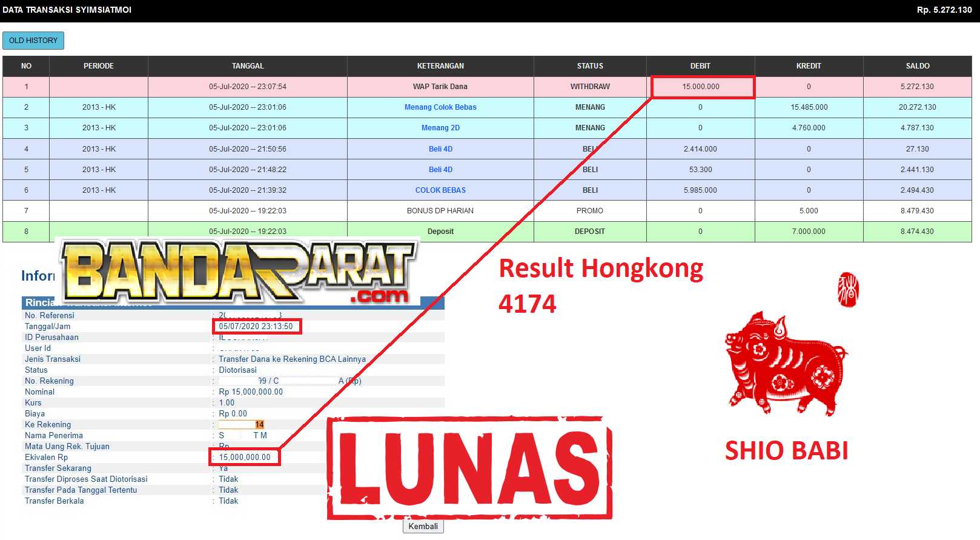The height and width of the screenshot is (540, 980).
Task: Click the KETERANGAN column header
Action: coord(440,66)
